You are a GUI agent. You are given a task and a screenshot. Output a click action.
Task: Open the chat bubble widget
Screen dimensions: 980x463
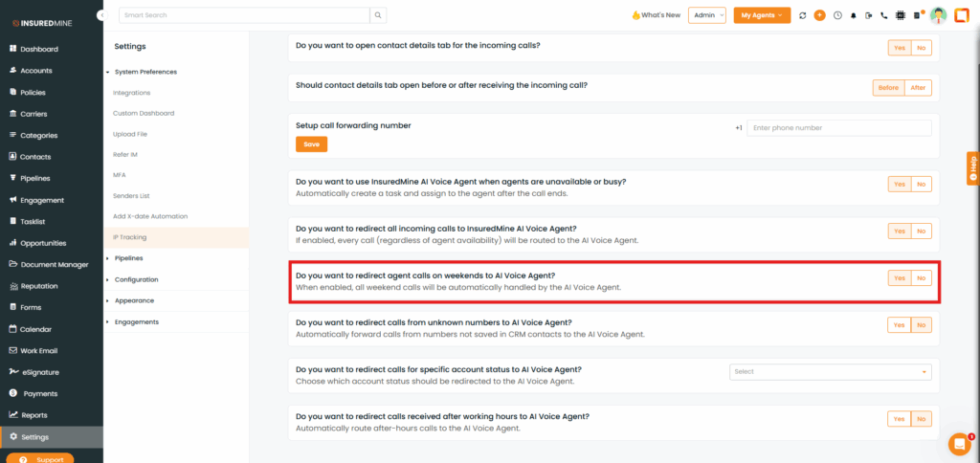pos(958,444)
